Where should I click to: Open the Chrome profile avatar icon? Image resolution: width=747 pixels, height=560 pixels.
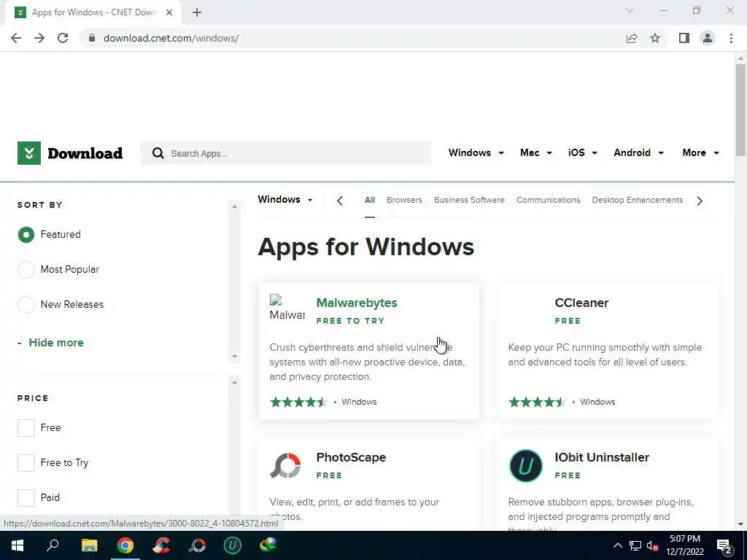[708, 38]
